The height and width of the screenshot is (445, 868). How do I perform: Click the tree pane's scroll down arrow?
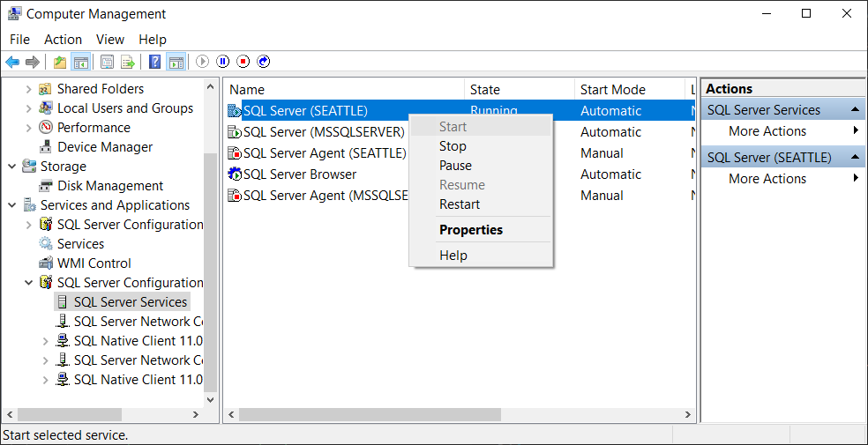click(210, 399)
